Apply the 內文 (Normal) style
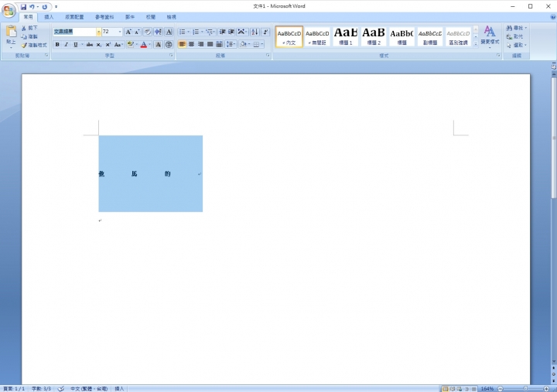Viewport: 557px width, 392px height. tap(289, 36)
